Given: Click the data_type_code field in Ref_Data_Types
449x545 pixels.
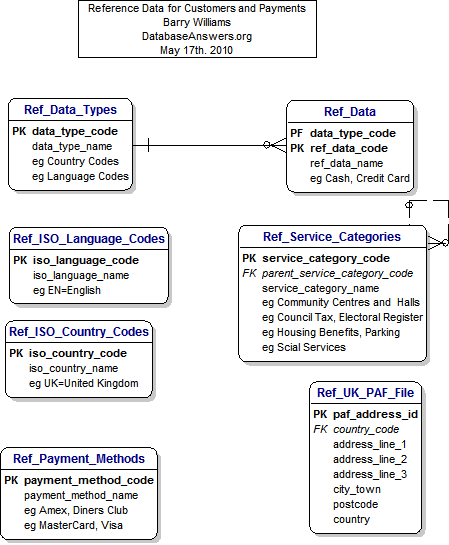Looking at the screenshot, I should pos(75,131).
